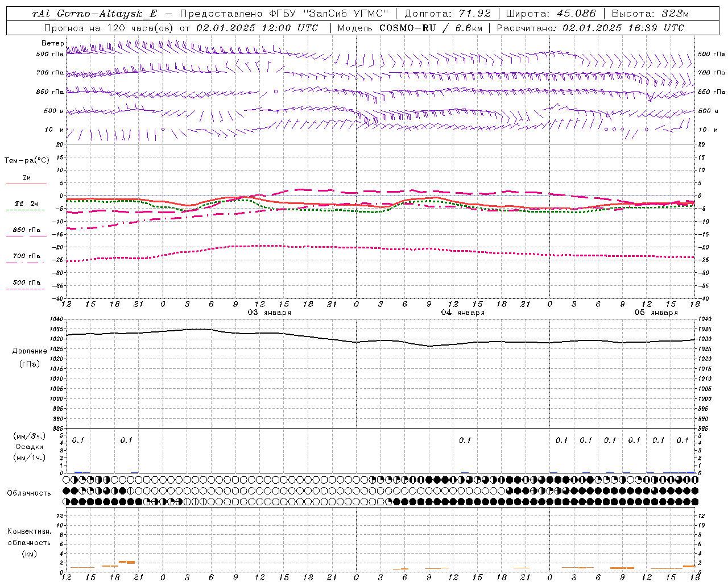Click the Давление panel label

30,351
